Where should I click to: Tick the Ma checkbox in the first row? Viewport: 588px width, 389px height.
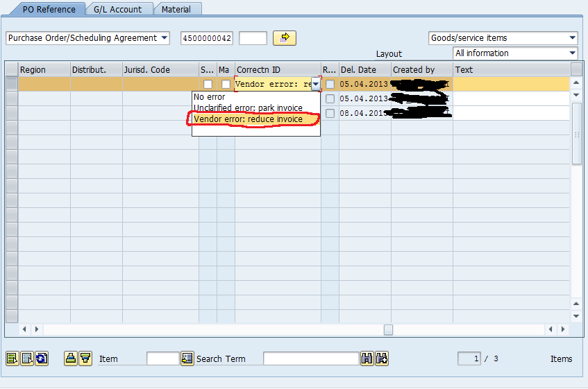226,84
